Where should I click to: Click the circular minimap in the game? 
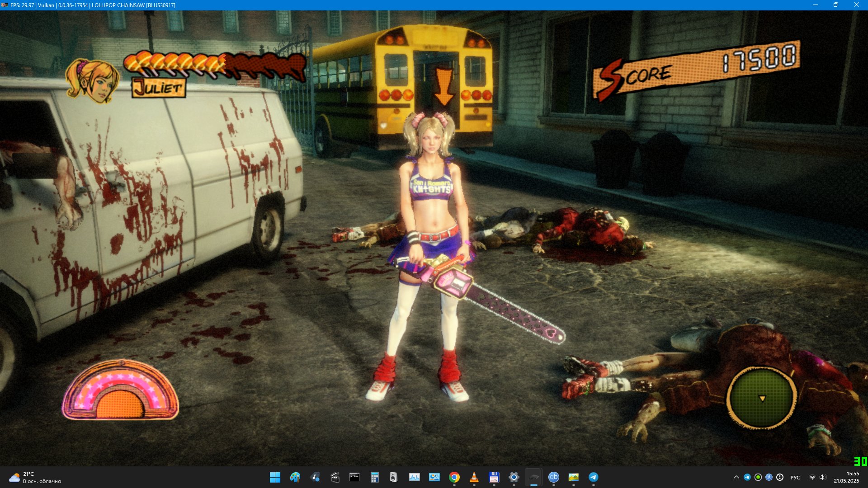pos(761,398)
